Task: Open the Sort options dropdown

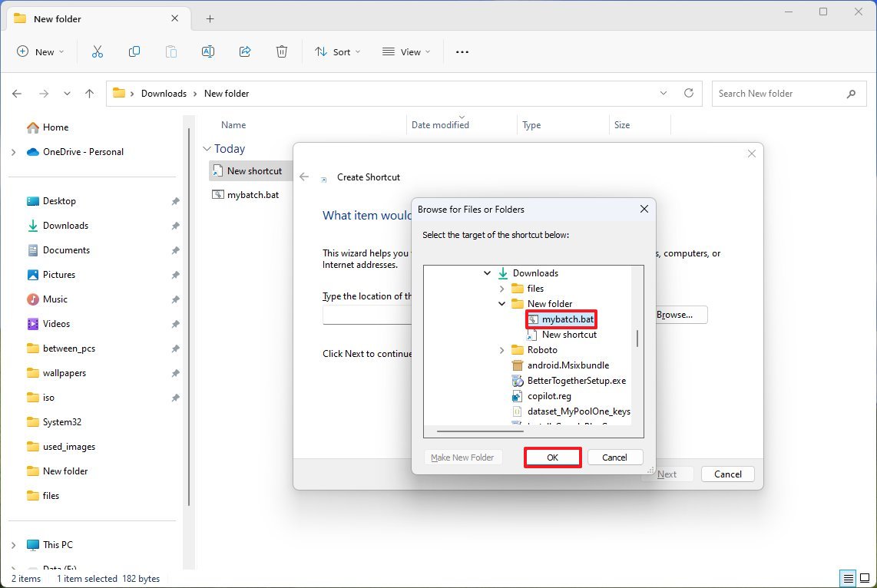Action: 336,51
